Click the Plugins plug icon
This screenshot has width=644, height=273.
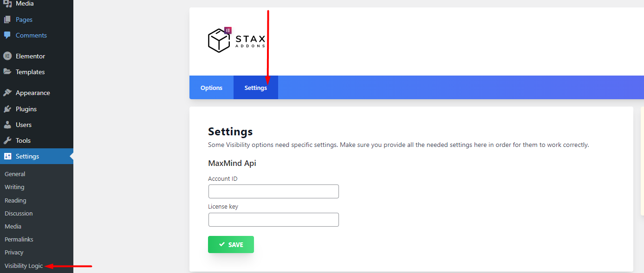[x=8, y=108]
